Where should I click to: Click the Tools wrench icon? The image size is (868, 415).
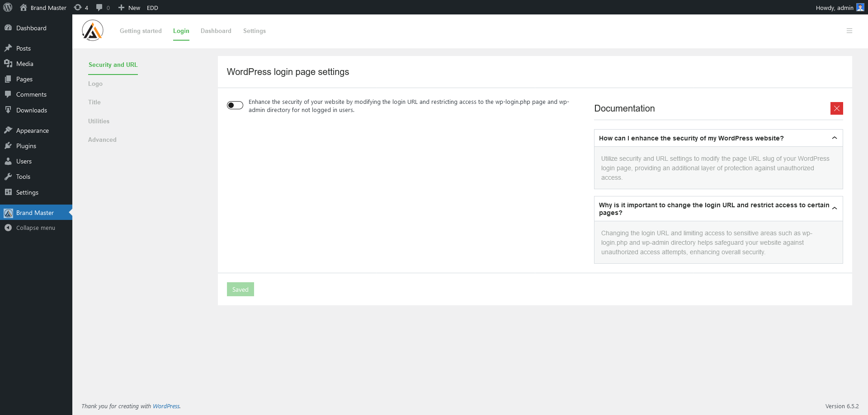pos(8,177)
